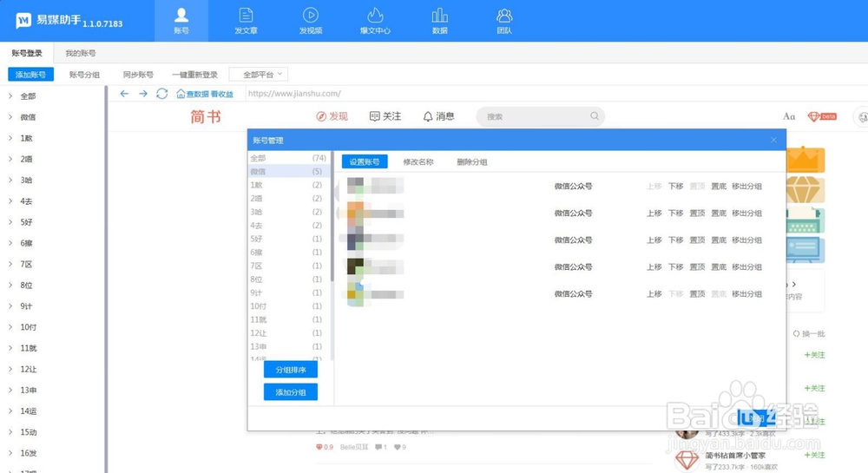
Task: Click 一键重新登录 in the toolbar
Action: pyautogui.click(x=194, y=75)
